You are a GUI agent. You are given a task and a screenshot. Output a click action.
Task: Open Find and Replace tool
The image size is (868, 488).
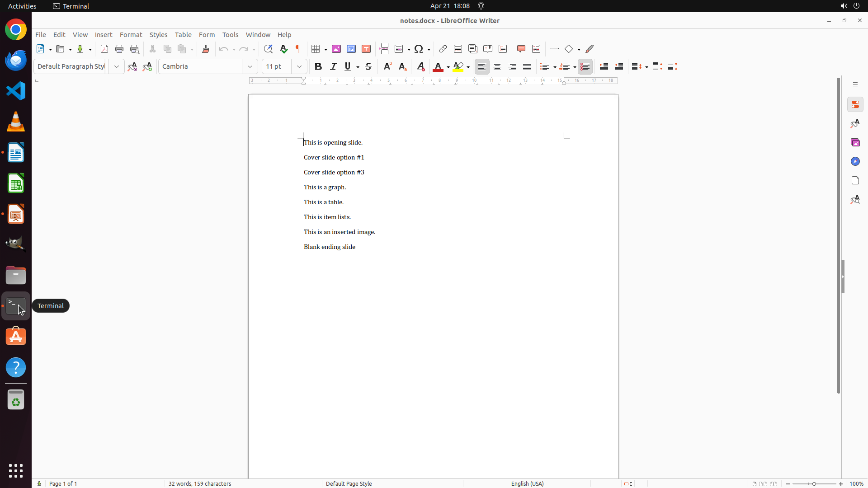[x=268, y=49]
